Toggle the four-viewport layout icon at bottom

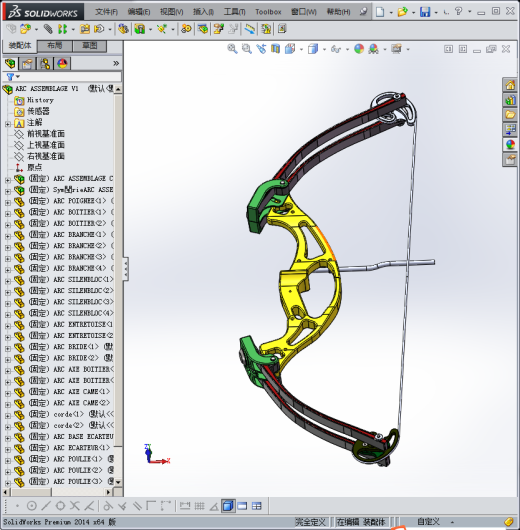pos(257,506)
